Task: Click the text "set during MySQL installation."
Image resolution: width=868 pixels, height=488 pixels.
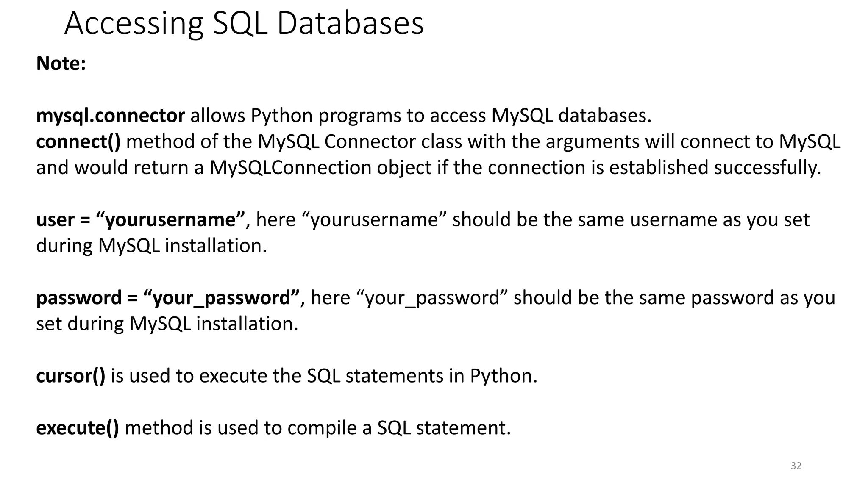Action: (x=167, y=324)
